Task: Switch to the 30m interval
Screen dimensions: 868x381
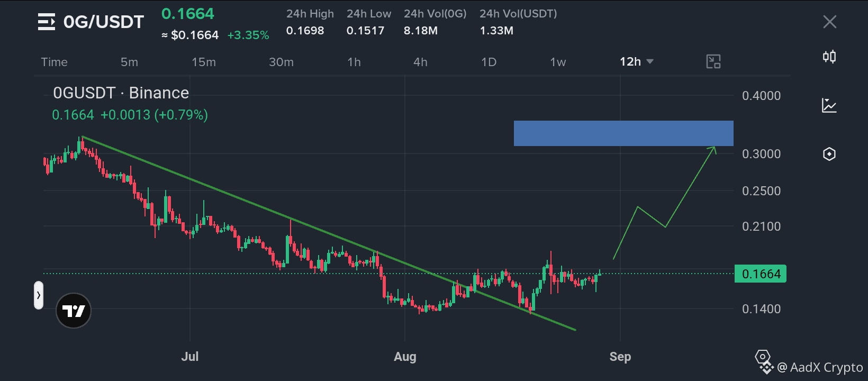Action: [281, 62]
